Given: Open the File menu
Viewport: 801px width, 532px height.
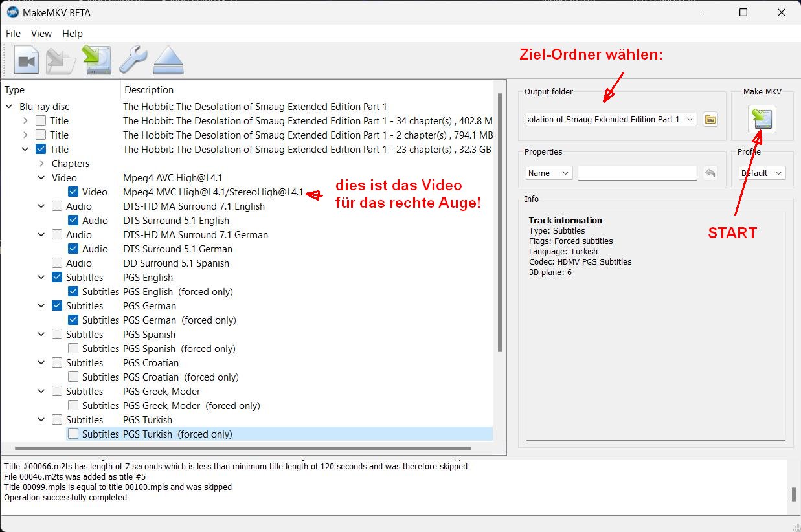Looking at the screenshot, I should click(13, 34).
